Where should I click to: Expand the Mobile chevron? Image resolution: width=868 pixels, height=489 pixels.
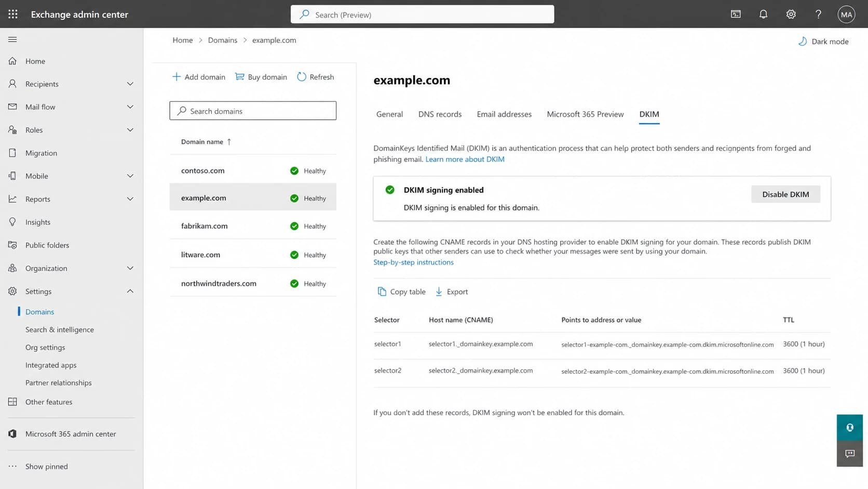[130, 176]
